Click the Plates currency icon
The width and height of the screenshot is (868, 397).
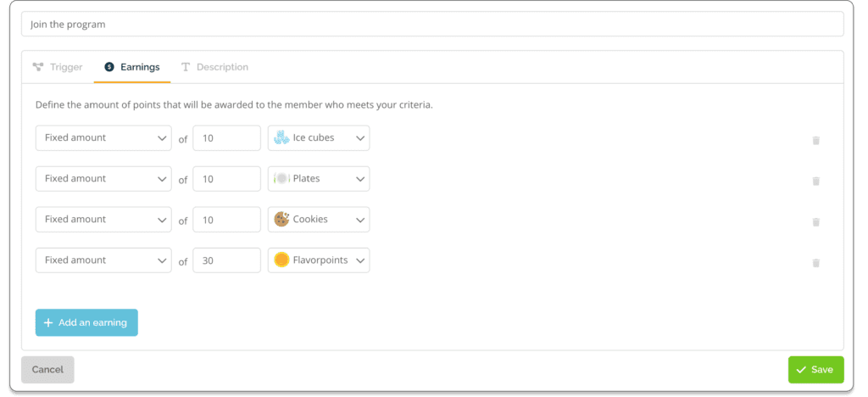(x=281, y=179)
